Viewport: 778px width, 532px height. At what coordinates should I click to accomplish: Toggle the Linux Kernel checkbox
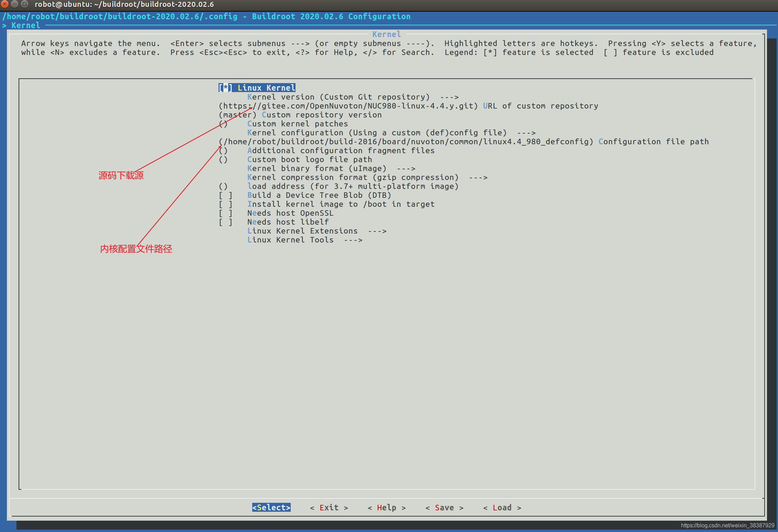click(x=225, y=88)
